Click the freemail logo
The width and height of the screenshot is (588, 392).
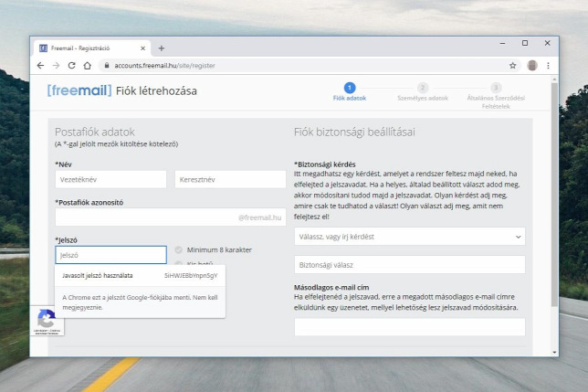point(79,90)
